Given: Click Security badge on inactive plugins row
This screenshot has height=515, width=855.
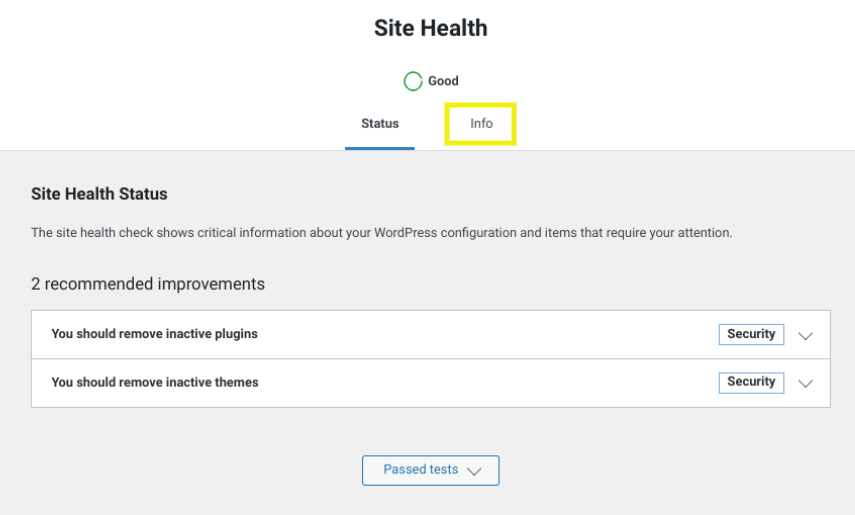Looking at the screenshot, I should (x=751, y=334).
